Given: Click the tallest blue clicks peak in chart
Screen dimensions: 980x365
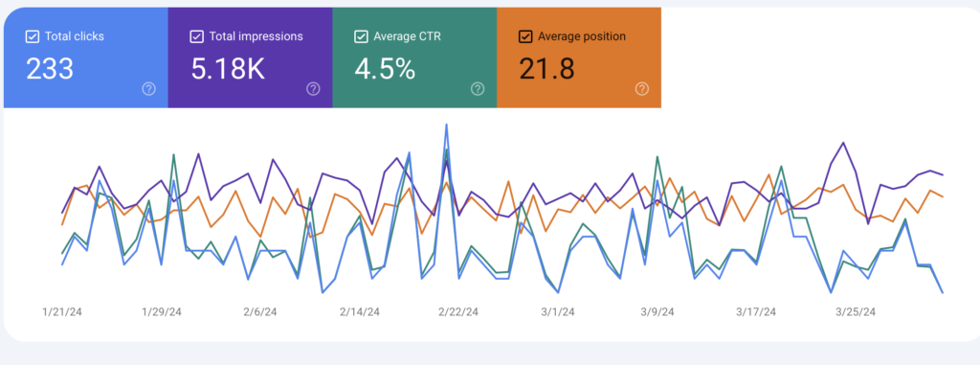Looking at the screenshot, I should 446,125.
